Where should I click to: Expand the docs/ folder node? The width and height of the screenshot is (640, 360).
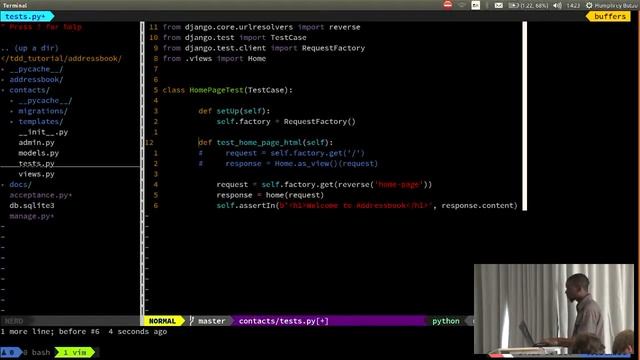point(20,184)
